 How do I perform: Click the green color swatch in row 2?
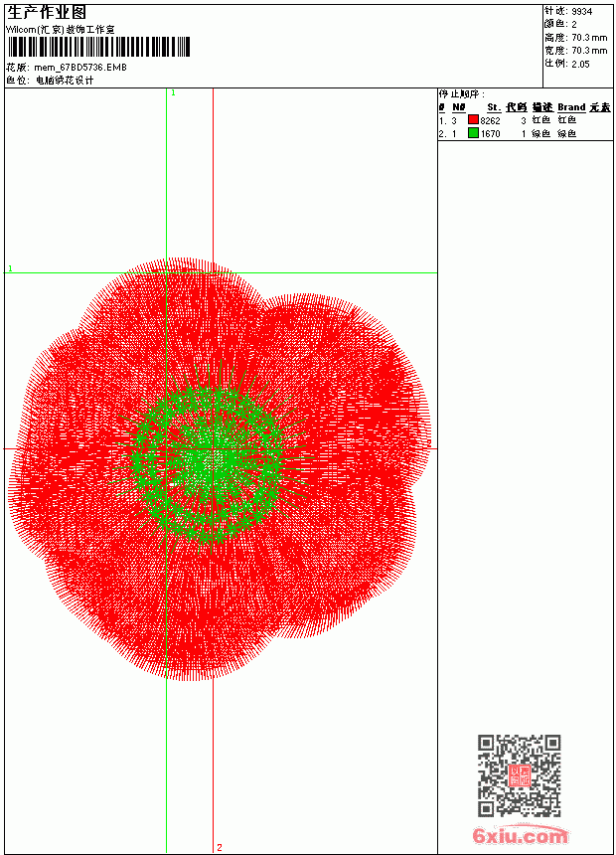click(x=473, y=132)
